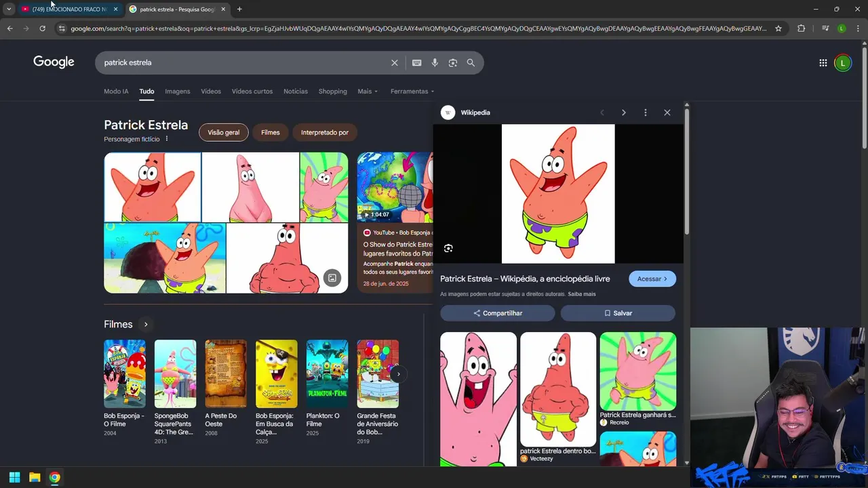The width and height of the screenshot is (868, 488).
Task: Go to next image in preview panel
Action: tap(623, 113)
